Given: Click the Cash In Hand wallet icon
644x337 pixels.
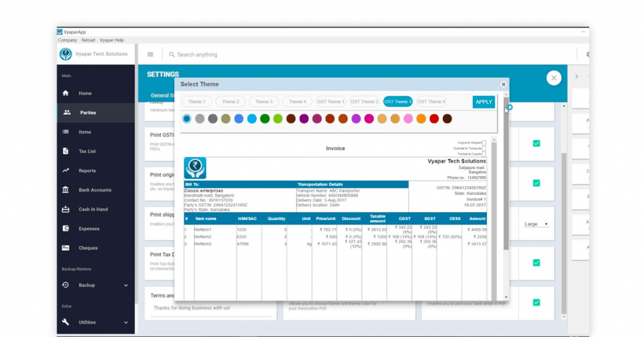Looking at the screenshot, I should (66, 209).
